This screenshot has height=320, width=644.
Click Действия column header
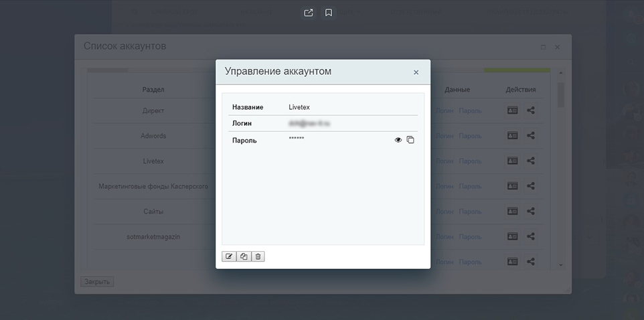coord(520,89)
